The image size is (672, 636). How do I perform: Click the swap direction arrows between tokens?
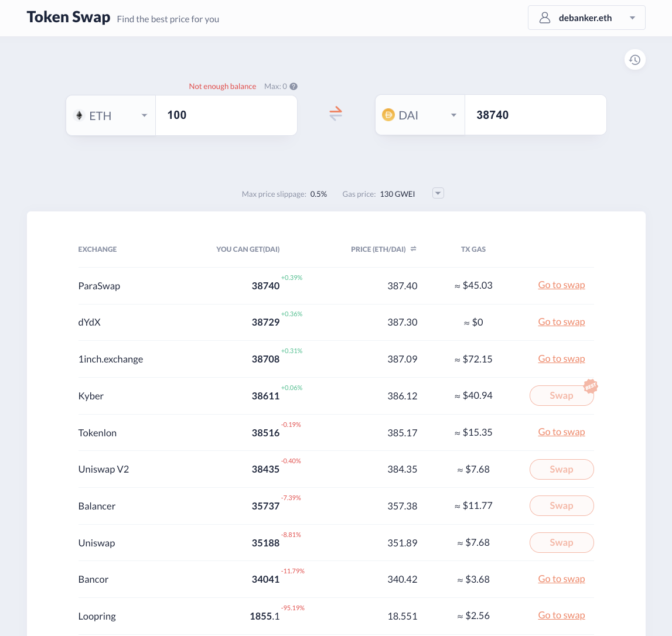336,114
